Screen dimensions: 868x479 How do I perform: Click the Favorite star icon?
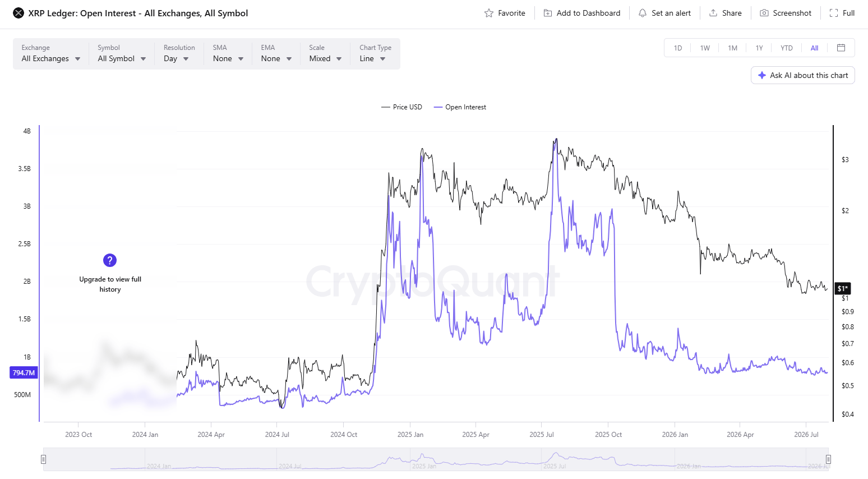tap(489, 13)
